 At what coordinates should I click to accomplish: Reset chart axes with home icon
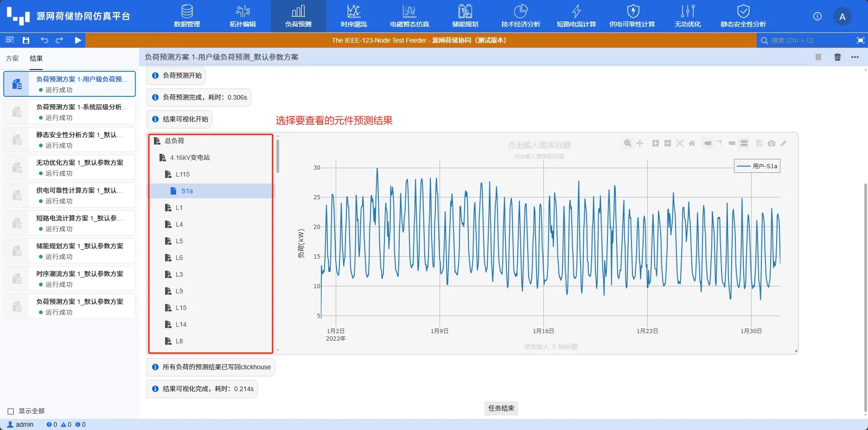[x=692, y=143]
